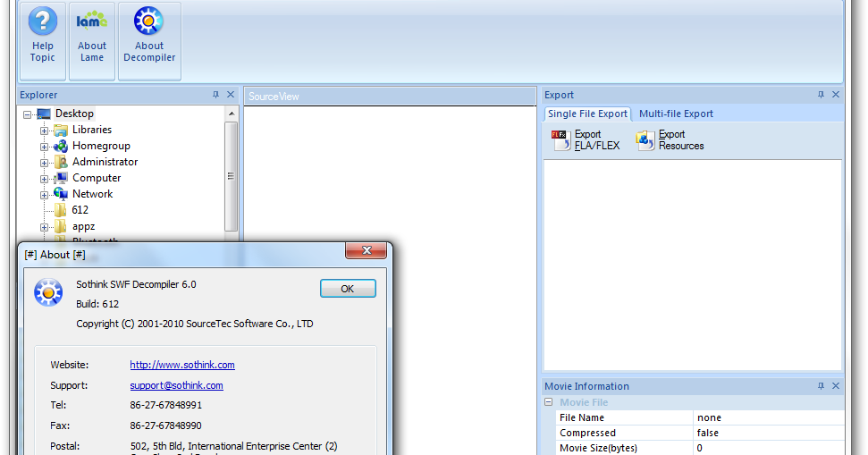Select Administrator text in Explorer
The height and width of the screenshot is (455, 868).
click(x=105, y=162)
